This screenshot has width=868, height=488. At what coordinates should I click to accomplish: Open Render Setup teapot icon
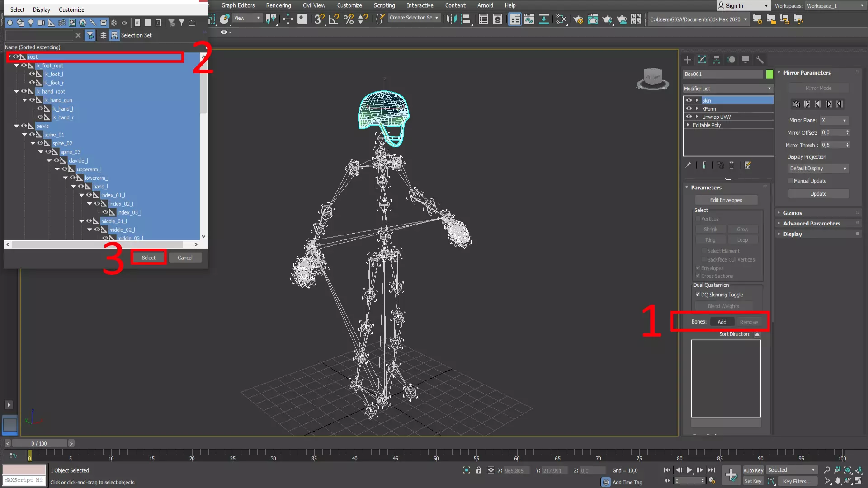coord(578,19)
